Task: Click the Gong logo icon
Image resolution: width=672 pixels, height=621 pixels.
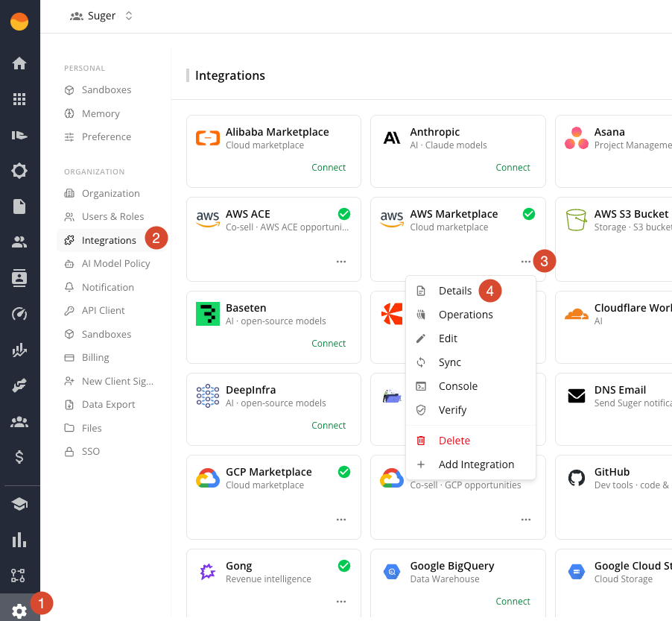Action: point(208,571)
